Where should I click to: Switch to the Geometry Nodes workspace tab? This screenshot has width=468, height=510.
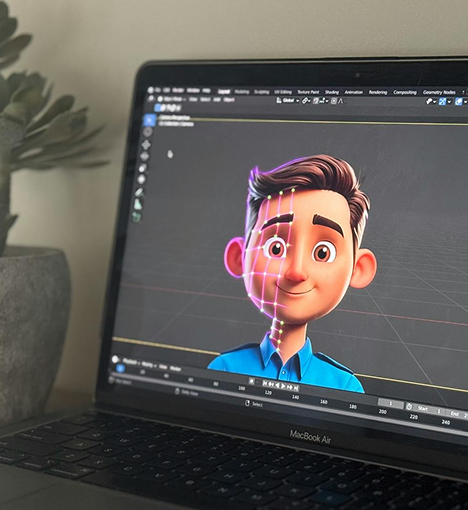[439, 92]
